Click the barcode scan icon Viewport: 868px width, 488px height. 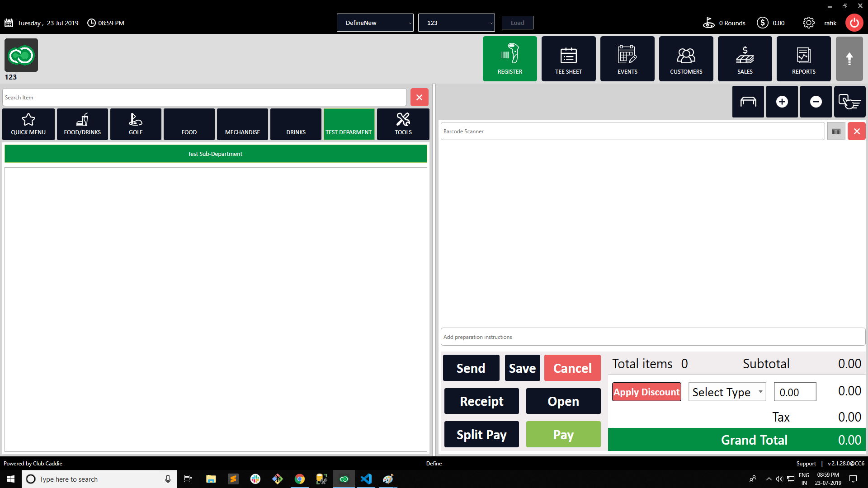836,131
